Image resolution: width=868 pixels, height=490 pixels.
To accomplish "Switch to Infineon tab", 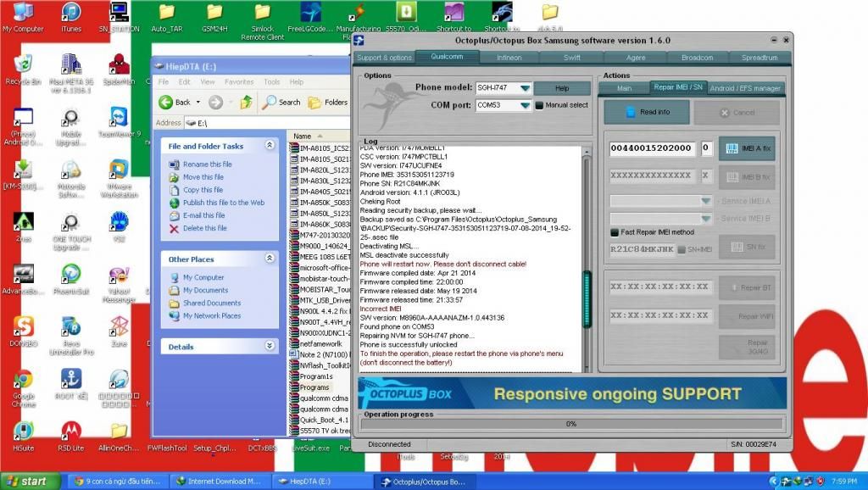I will (509, 57).
